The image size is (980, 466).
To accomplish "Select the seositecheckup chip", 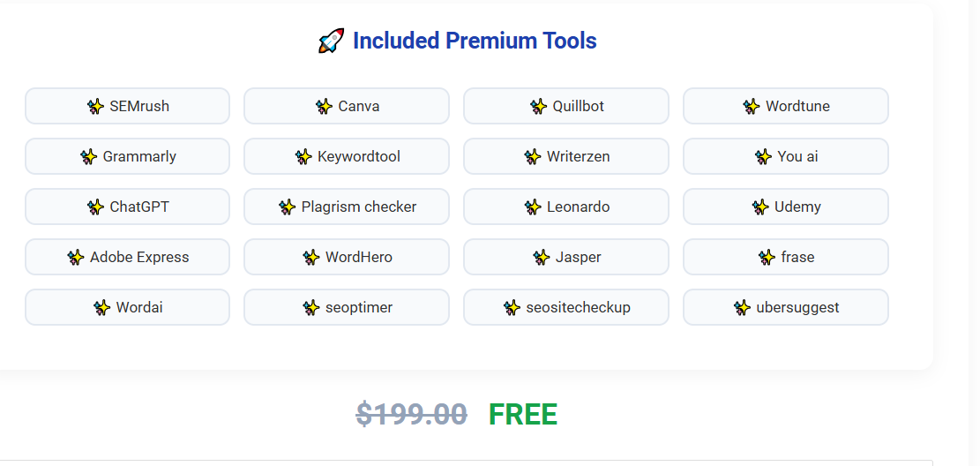I will point(566,307).
